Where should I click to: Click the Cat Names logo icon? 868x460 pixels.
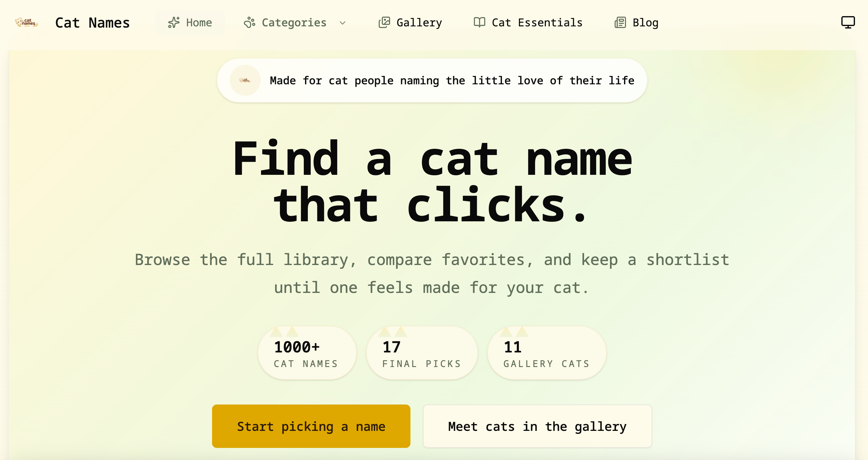pos(26,23)
